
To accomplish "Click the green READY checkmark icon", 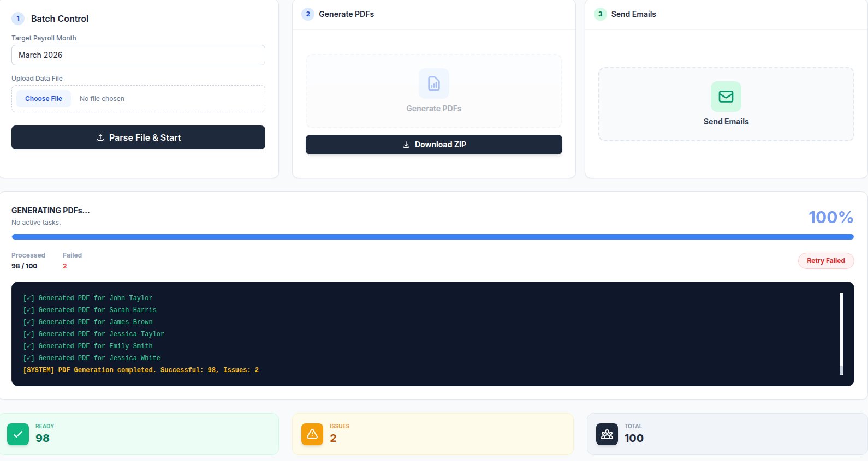I will tap(18, 434).
